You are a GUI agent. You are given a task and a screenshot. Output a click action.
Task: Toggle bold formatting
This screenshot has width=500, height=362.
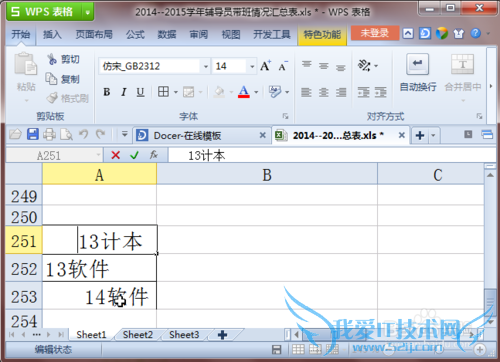[107, 92]
